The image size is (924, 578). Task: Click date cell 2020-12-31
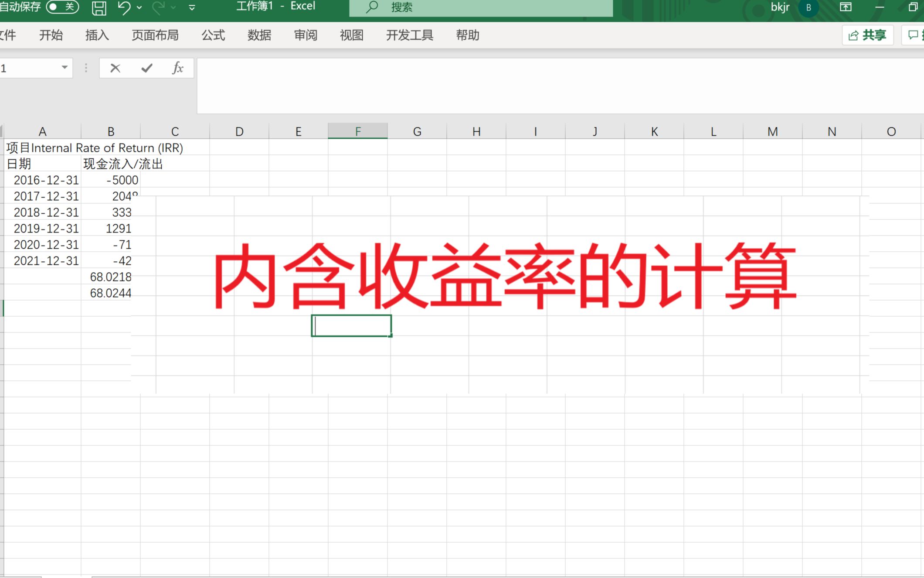[42, 245]
